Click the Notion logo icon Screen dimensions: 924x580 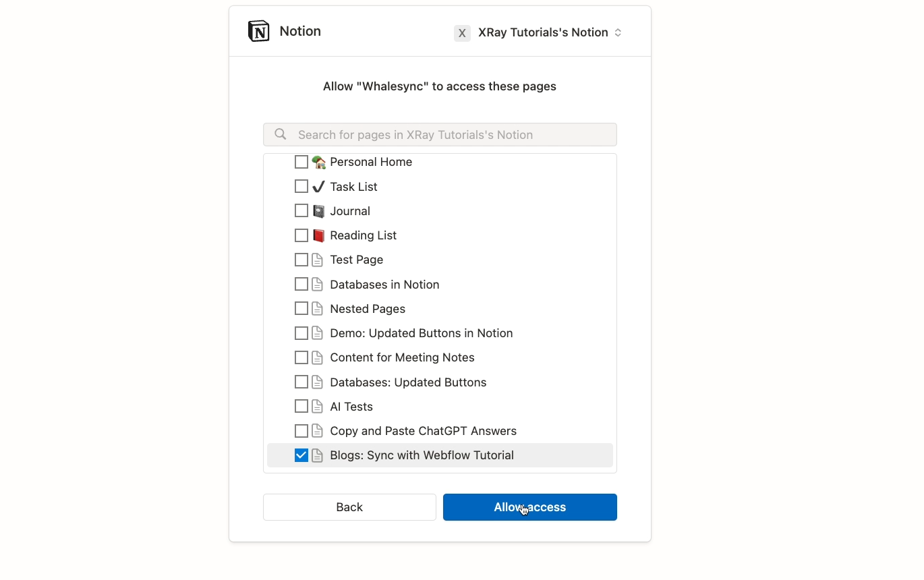point(259,31)
